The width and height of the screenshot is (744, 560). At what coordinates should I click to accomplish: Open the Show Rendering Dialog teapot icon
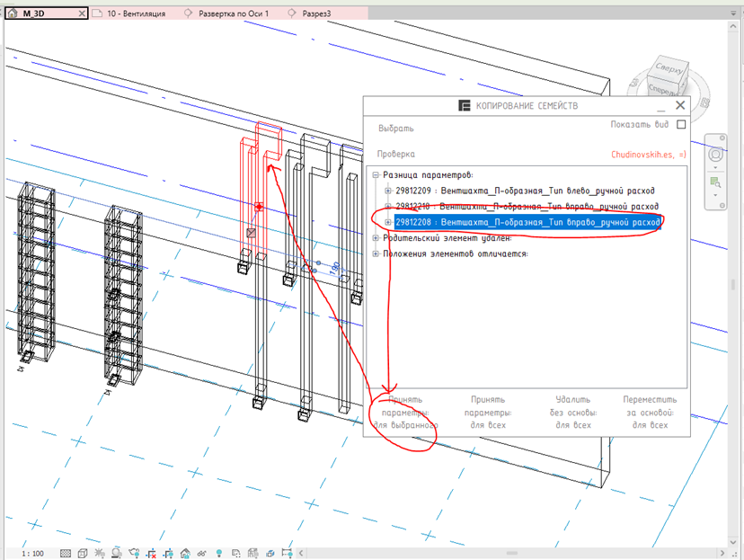pyautogui.click(x=134, y=554)
